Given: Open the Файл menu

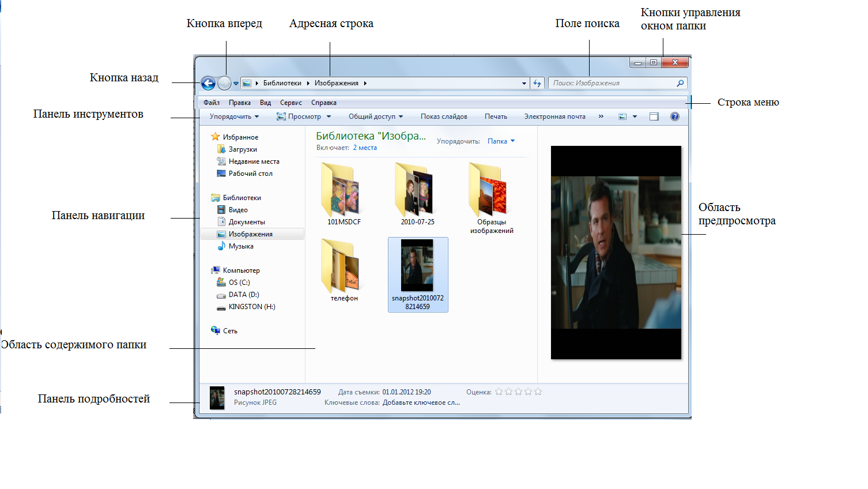Looking at the screenshot, I should coord(212,103).
